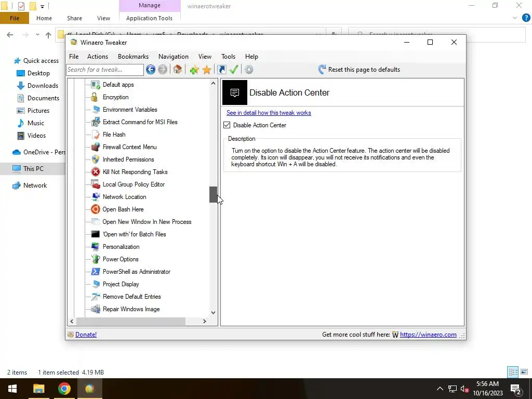Expand the File Explorer ribbon chevron
Viewport: 532px width, 399px height.
coord(515,18)
